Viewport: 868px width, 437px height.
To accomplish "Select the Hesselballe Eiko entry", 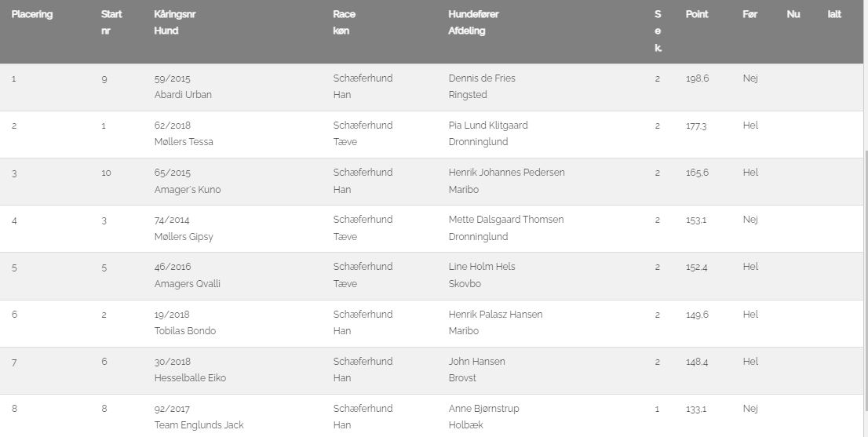I will click(x=190, y=378).
